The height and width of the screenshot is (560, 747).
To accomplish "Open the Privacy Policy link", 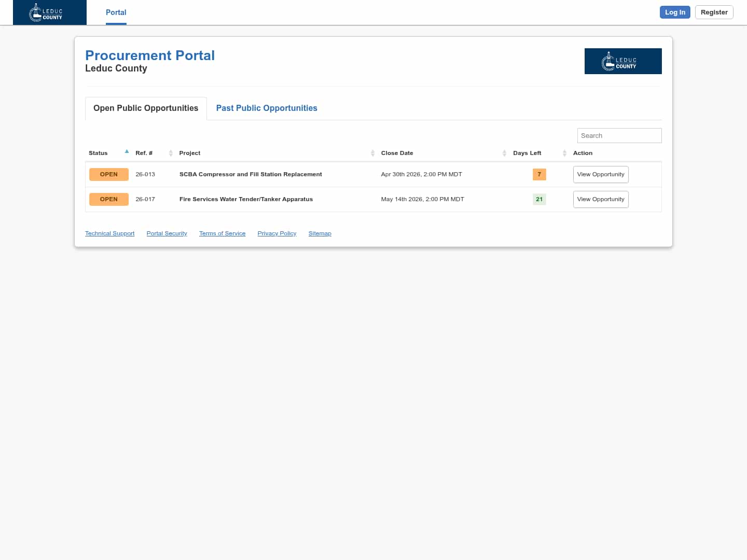I will [276, 233].
